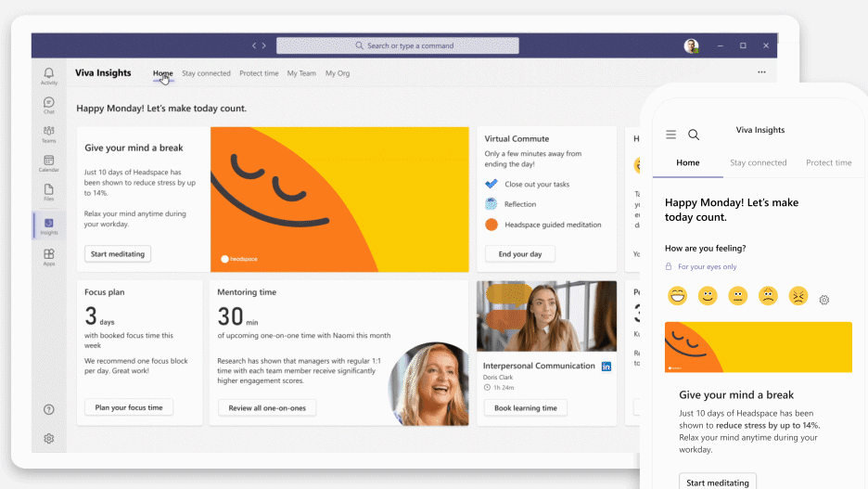Click the Headspace guided meditation text

coord(553,225)
